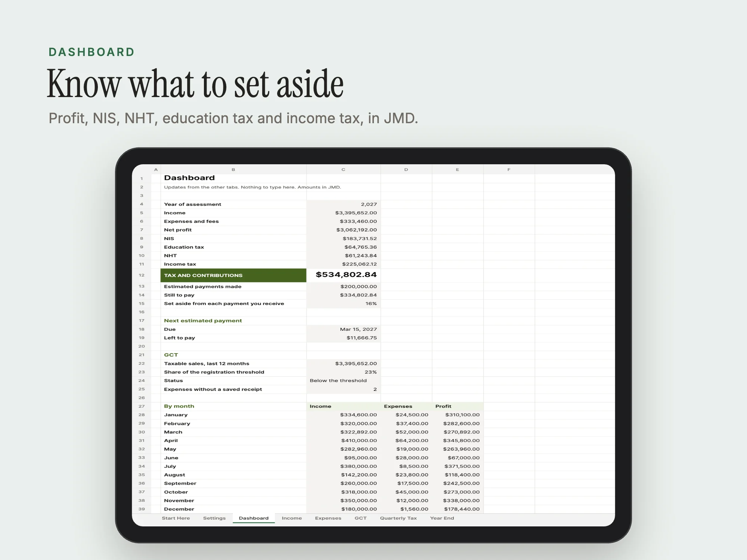747x560 pixels.
Task: Click the Dashboard title cell
Action: [233, 178]
